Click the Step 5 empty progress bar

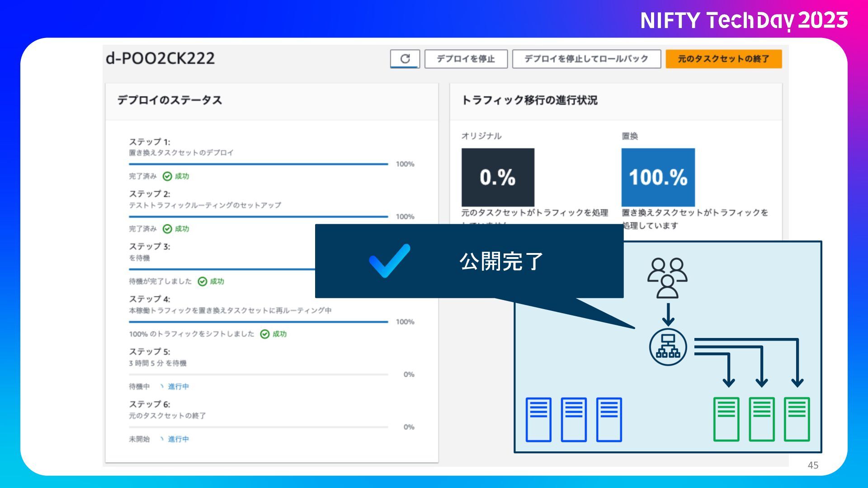[x=258, y=375]
